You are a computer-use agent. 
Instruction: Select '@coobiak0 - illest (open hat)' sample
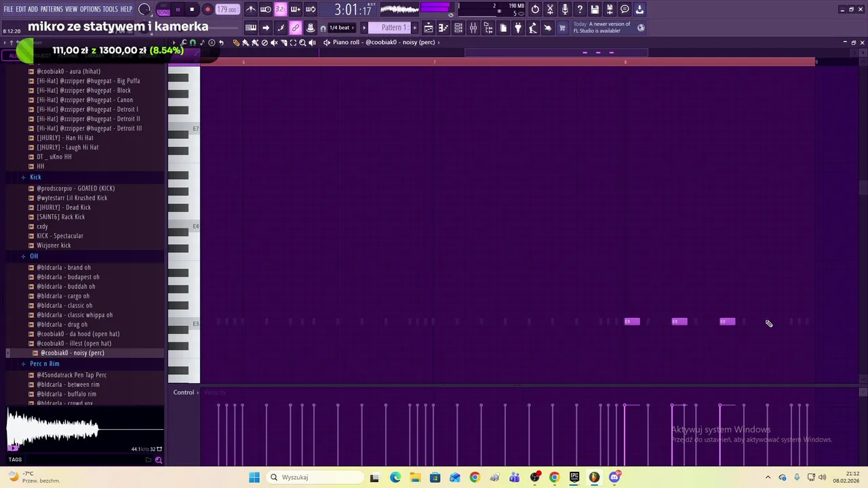pyautogui.click(x=73, y=343)
